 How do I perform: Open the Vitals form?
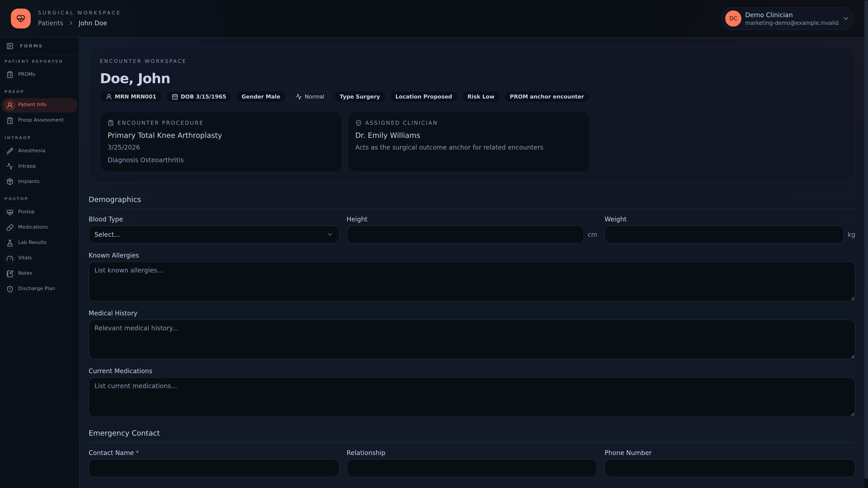pyautogui.click(x=39, y=258)
